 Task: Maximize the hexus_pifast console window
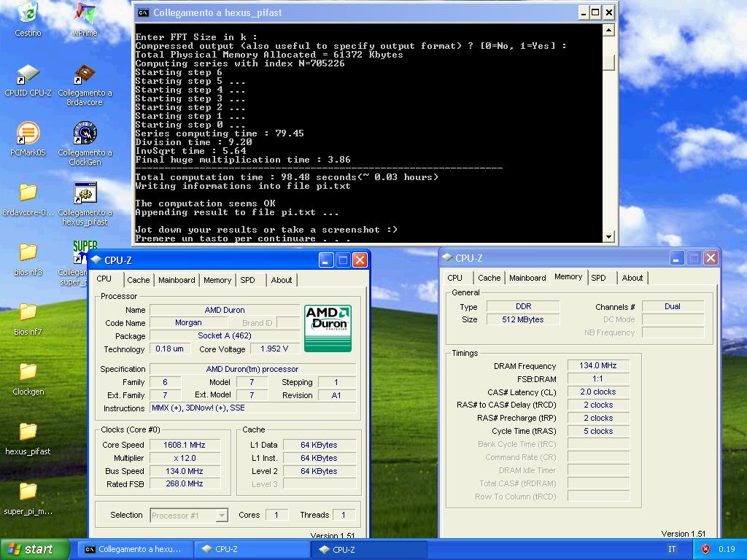[595, 13]
